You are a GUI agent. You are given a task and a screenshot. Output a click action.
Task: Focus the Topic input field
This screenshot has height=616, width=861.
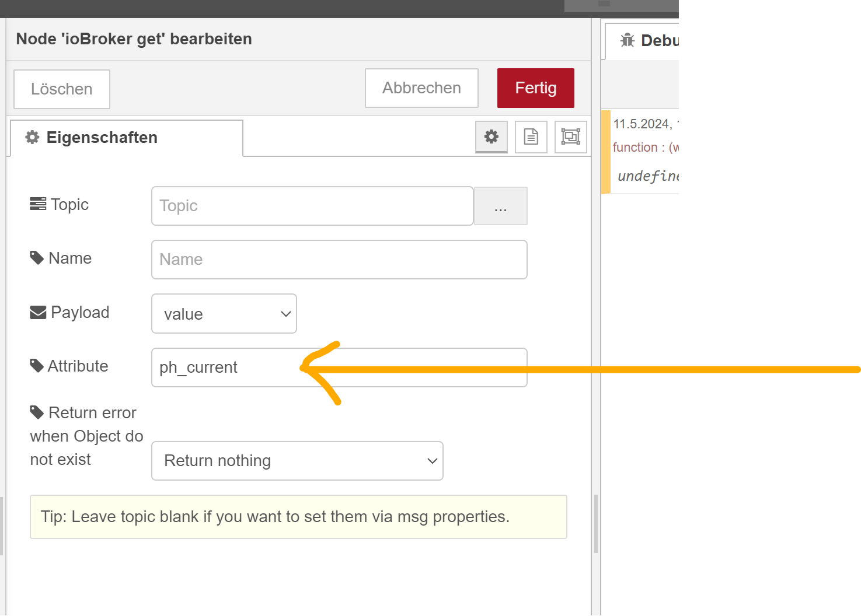tap(312, 206)
